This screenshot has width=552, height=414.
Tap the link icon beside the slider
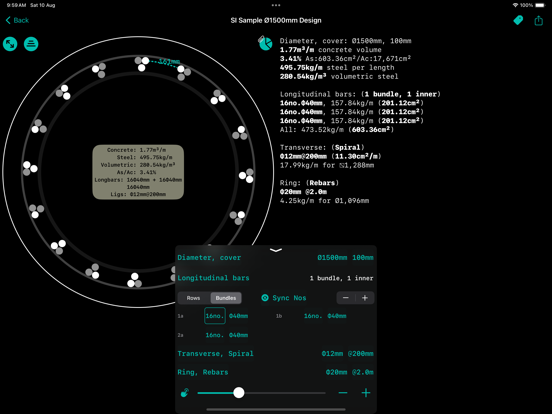click(184, 393)
